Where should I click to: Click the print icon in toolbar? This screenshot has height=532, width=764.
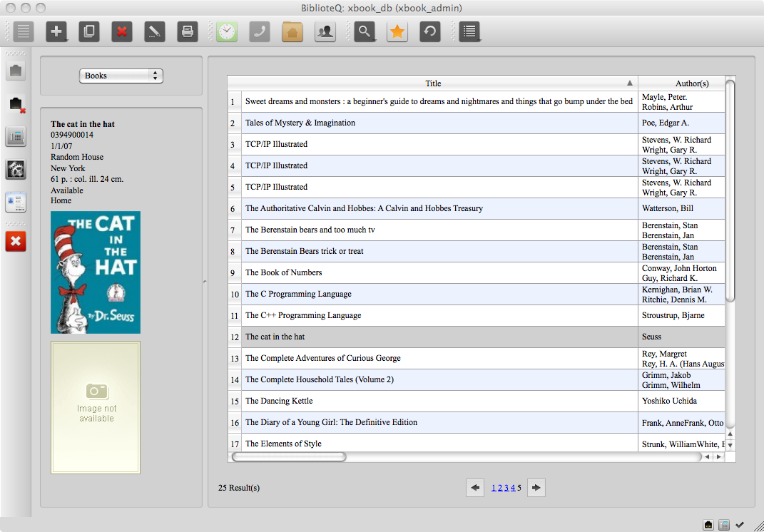pos(188,31)
